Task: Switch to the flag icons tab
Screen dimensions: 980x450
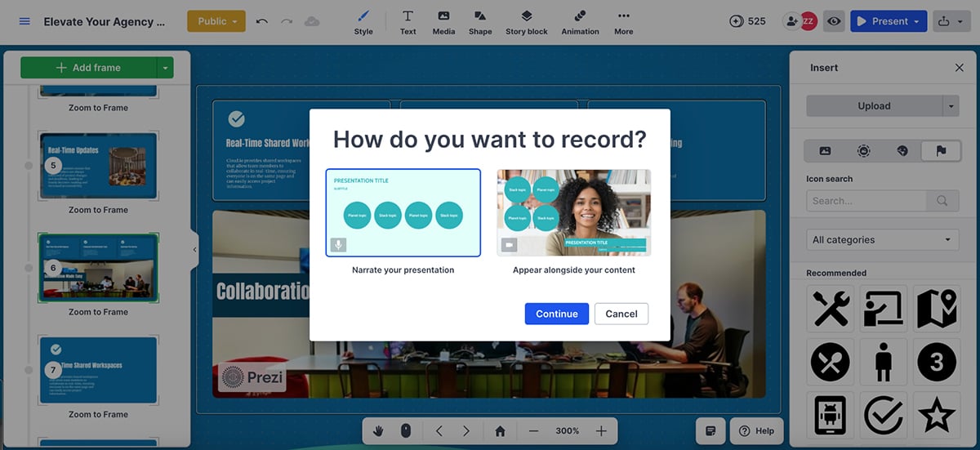Action: (x=940, y=151)
